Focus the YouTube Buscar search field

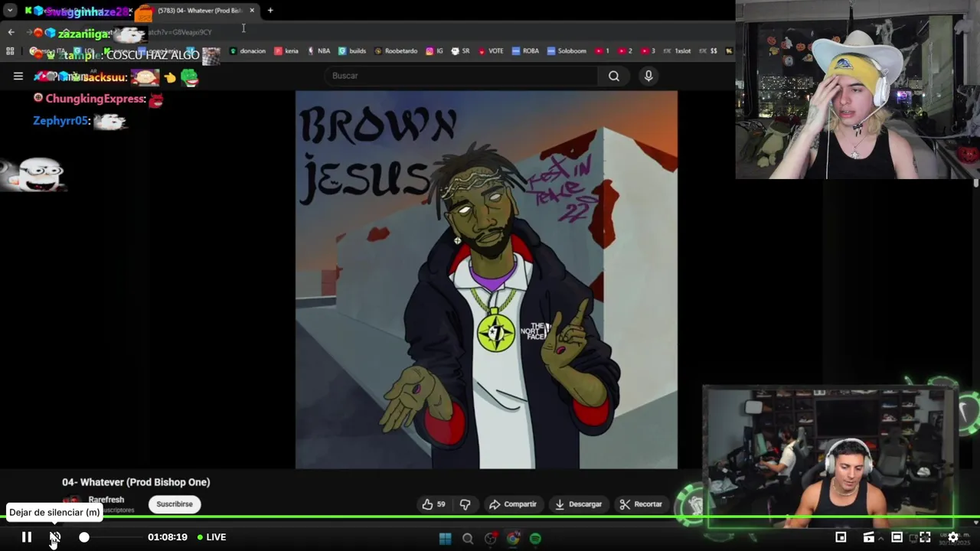coord(462,76)
